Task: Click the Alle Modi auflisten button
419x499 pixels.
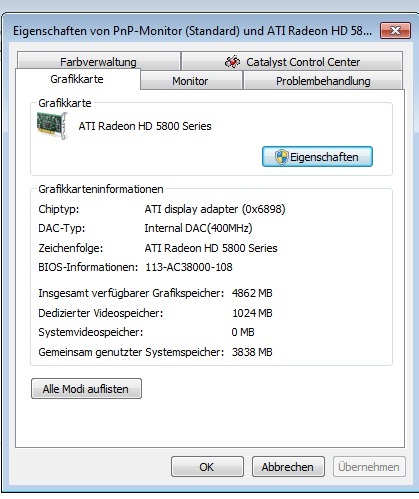Action: pos(86,389)
